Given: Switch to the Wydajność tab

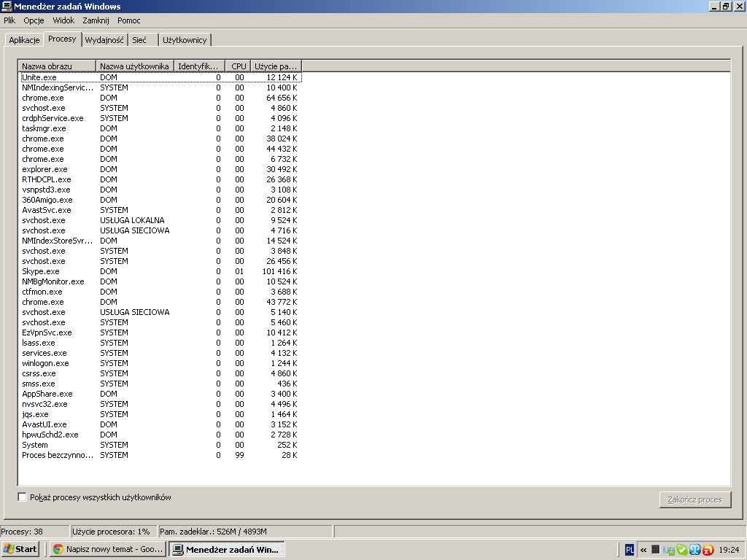Looking at the screenshot, I should point(105,40).
